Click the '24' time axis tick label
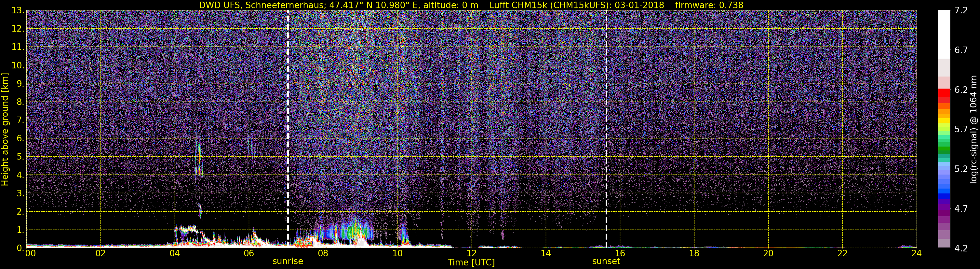This screenshot has height=269, width=980. [x=917, y=253]
